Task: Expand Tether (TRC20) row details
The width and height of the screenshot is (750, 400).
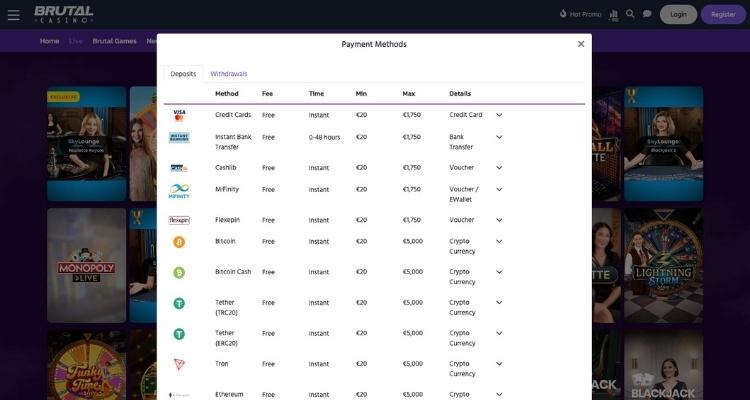Action: point(499,302)
